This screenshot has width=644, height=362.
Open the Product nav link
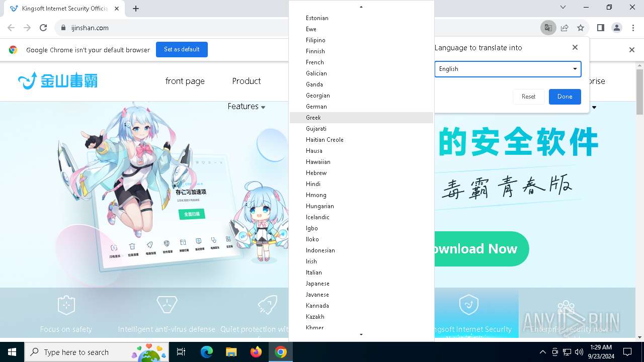pyautogui.click(x=247, y=81)
